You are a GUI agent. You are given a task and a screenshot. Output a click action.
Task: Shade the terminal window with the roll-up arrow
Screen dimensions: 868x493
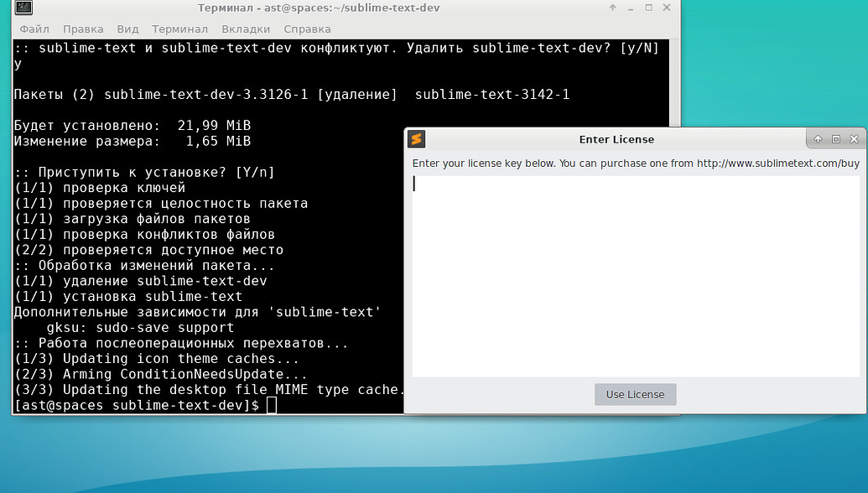coord(612,8)
